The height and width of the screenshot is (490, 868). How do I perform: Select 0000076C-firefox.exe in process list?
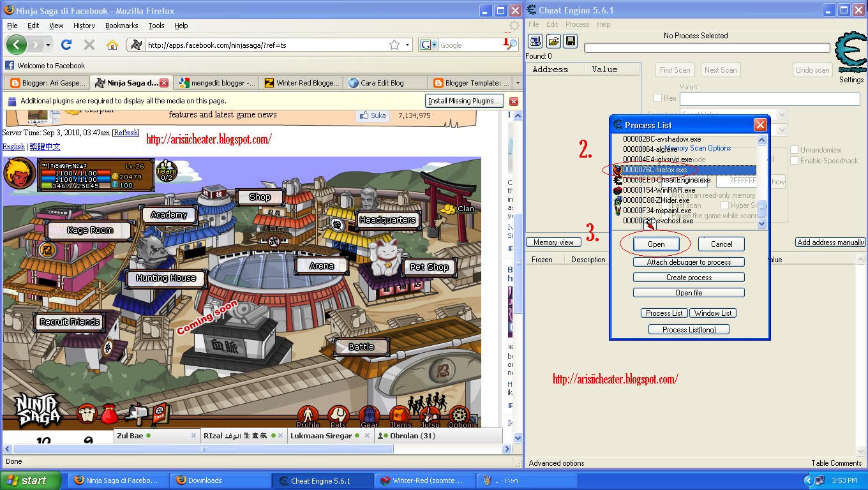tap(684, 170)
